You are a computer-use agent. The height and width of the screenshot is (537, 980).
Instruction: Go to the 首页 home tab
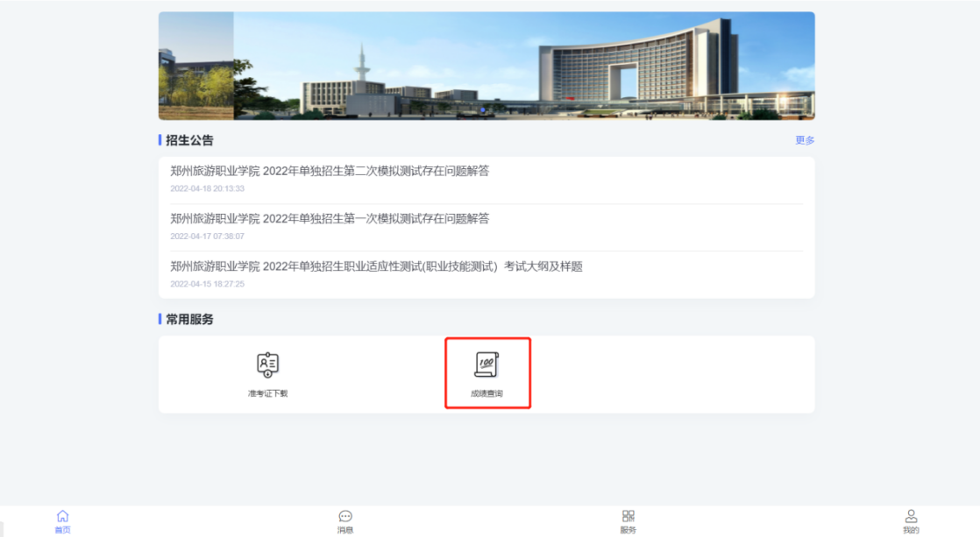(62, 522)
